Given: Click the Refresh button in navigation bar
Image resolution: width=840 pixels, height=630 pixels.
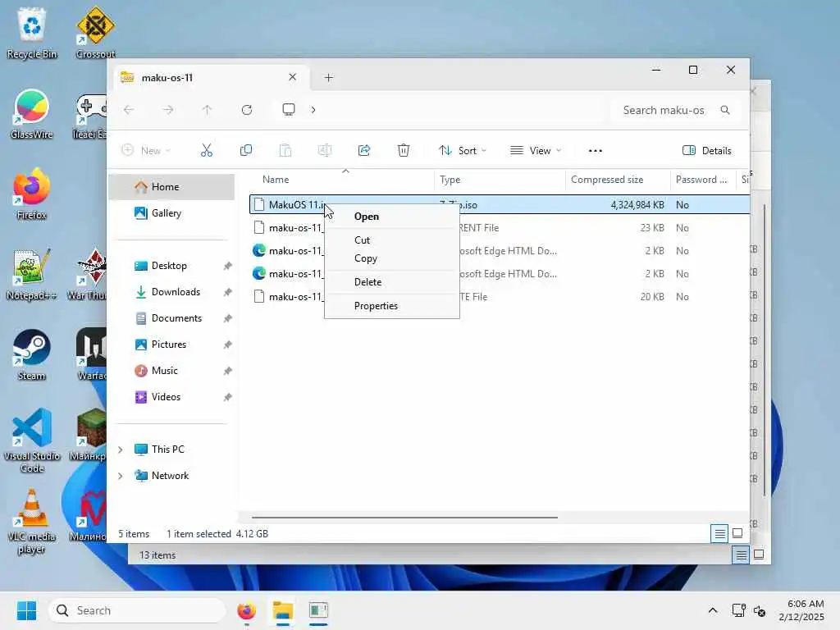Looking at the screenshot, I should click(x=246, y=110).
